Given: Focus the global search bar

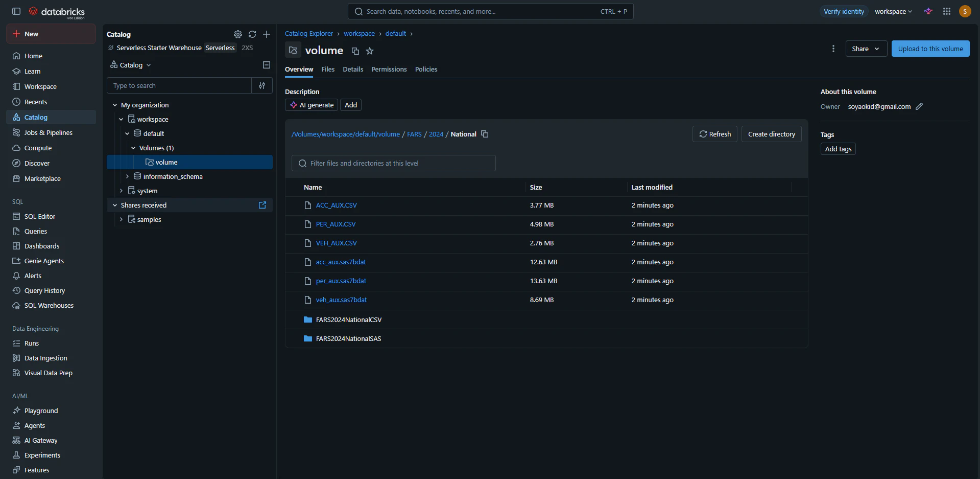Looking at the screenshot, I should click(491, 11).
